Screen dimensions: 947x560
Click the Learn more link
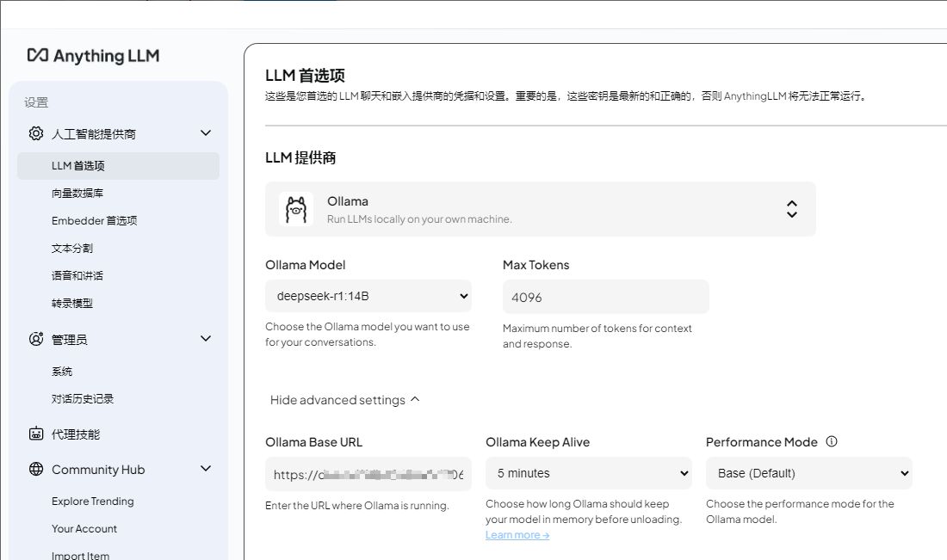(x=517, y=535)
